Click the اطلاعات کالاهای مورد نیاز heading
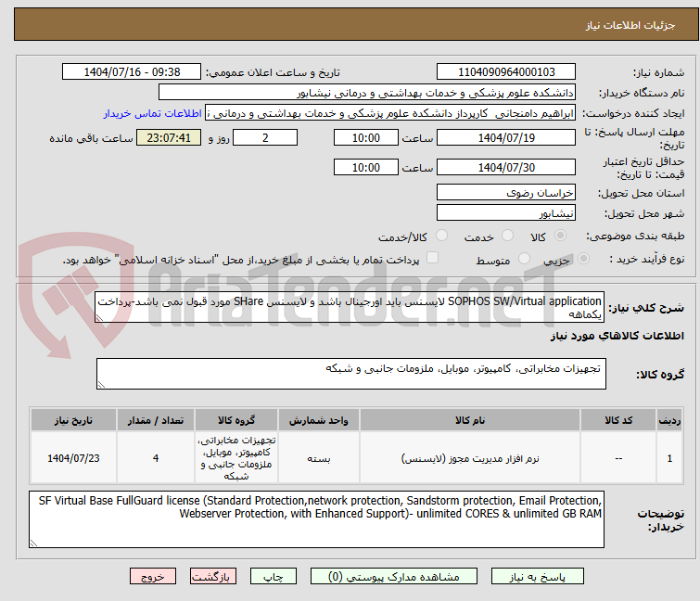The image size is (700, 601). tap(617, 336)
